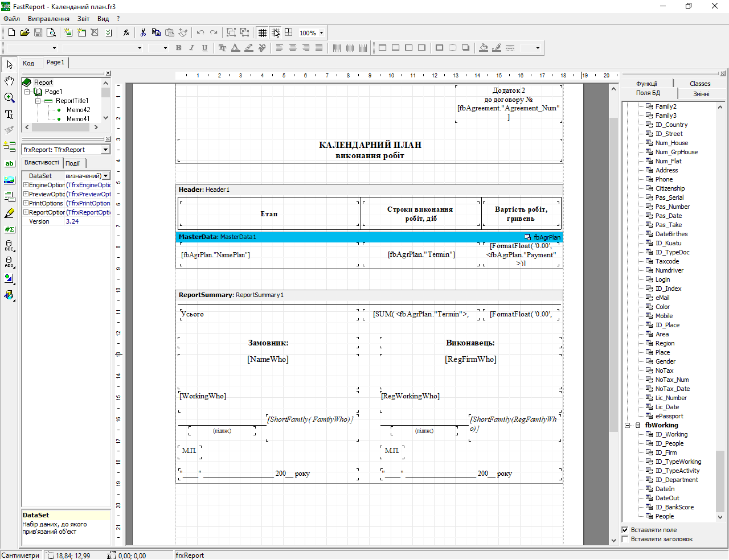Image resolution: width=729 pixels, height=560 pixels.
Task: Click the fill color bucket button
Action: pos(483,48)
